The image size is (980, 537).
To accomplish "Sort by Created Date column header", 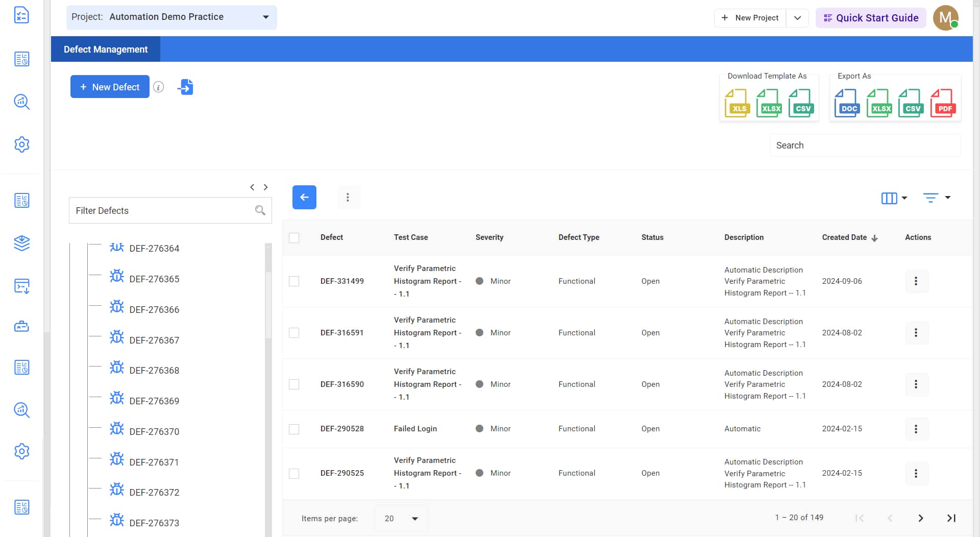I will click(x=844, y=237).
